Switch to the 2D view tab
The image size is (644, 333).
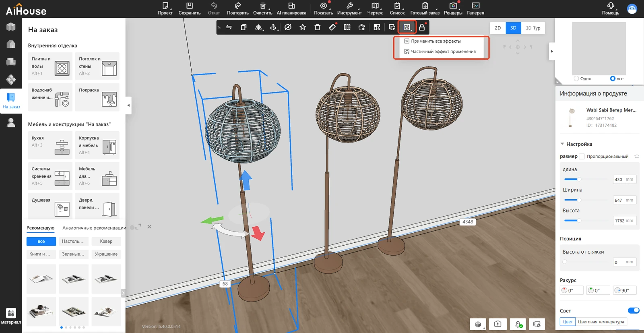497,28
